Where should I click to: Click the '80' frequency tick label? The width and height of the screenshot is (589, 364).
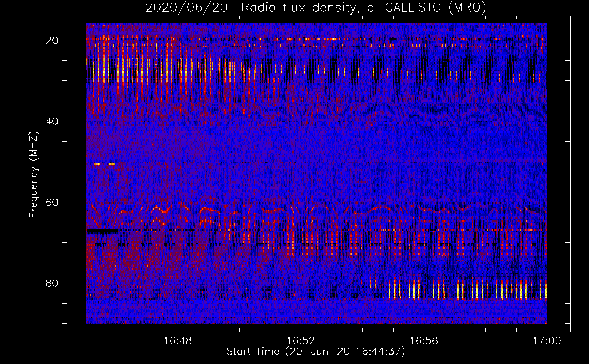(x=52, y=283)
